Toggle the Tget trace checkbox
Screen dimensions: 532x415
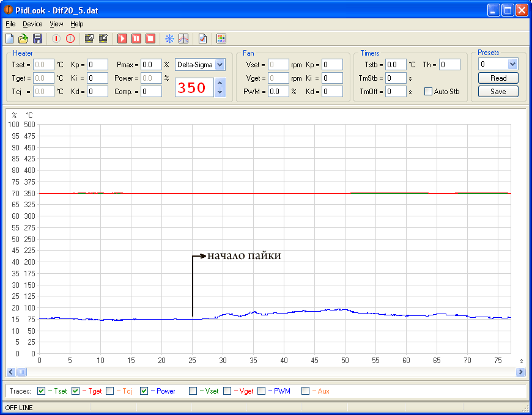coord(75,391)
